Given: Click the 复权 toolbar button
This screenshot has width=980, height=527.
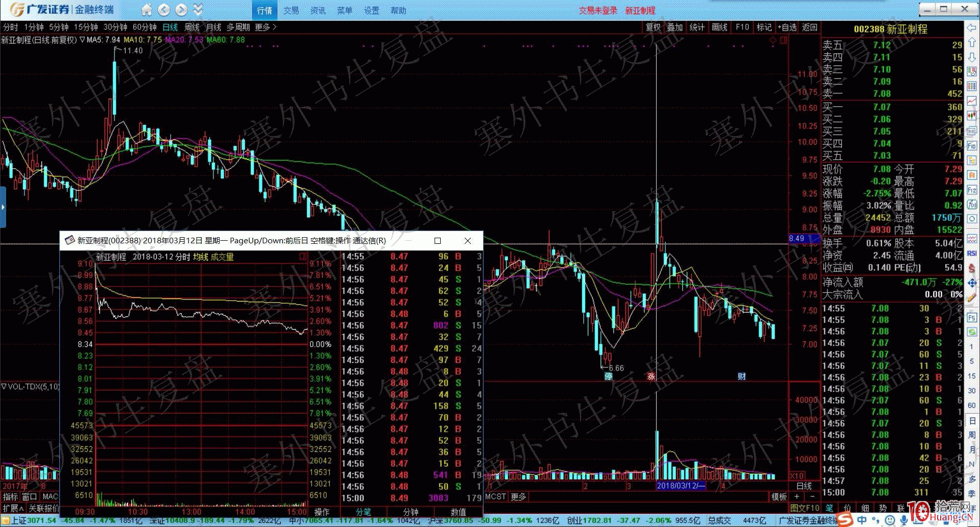Looking at the screenshot, I should (x=653, y=27).
